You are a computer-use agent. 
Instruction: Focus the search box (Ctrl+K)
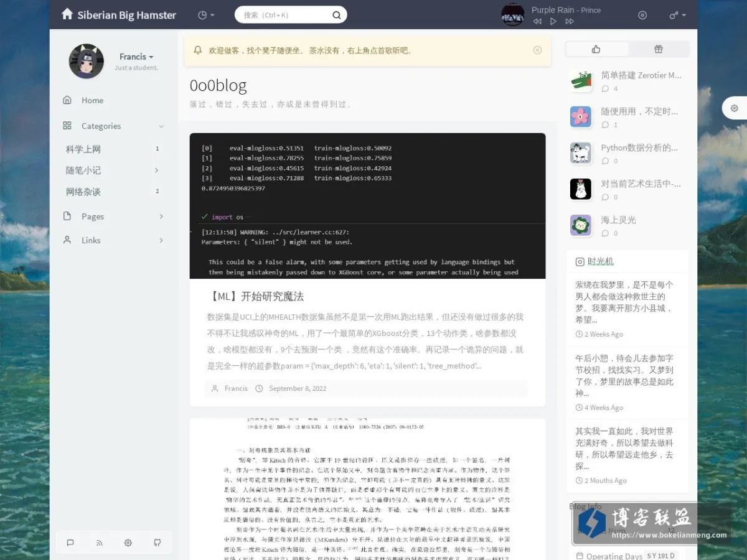pyautogui.click(x=291, y=15)
